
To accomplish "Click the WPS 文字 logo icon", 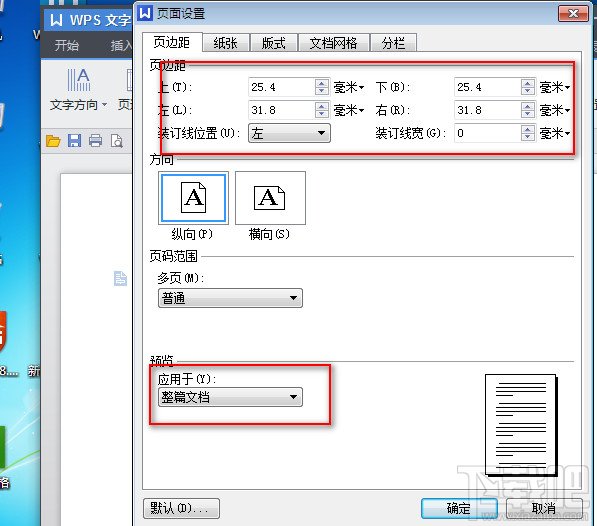I will point(56,20).
